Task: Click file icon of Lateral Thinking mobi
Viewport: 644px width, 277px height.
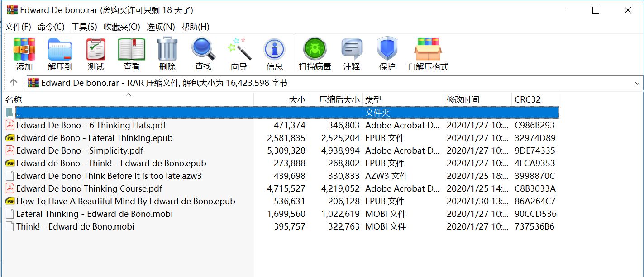Action: [x=10, y=214]
